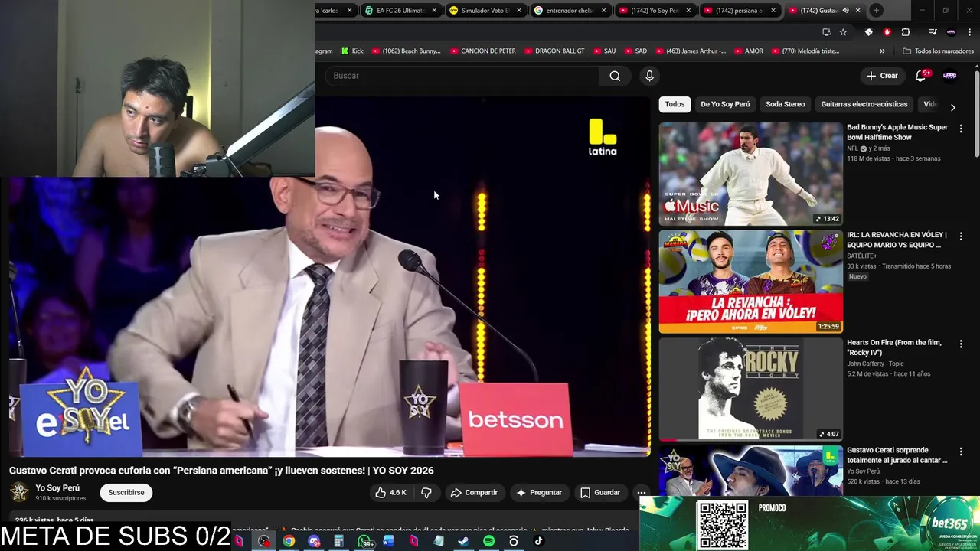Open Kick bookmark

point(352,51)
